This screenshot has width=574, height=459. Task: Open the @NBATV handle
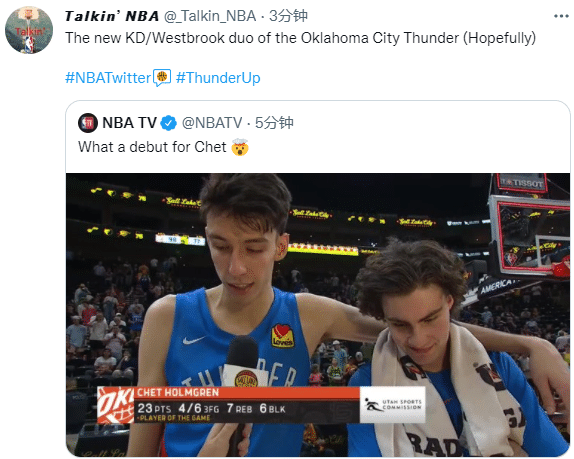[x=212, y=123]
